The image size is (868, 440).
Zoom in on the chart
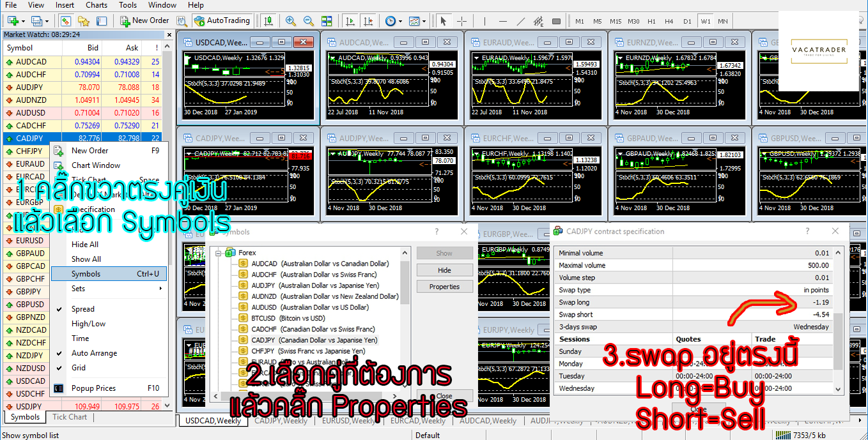click(291, 20)
